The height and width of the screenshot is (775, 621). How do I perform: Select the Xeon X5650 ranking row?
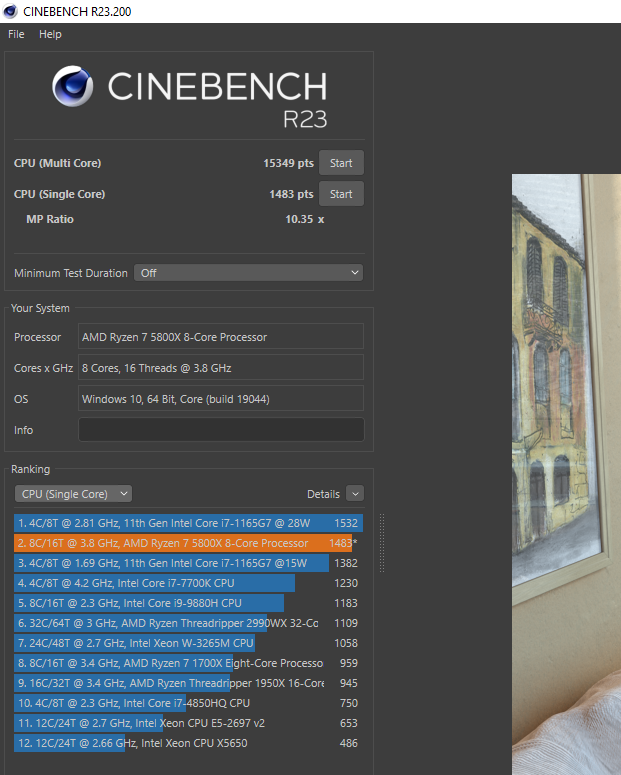pyautogui.click(x=188, y=743)
